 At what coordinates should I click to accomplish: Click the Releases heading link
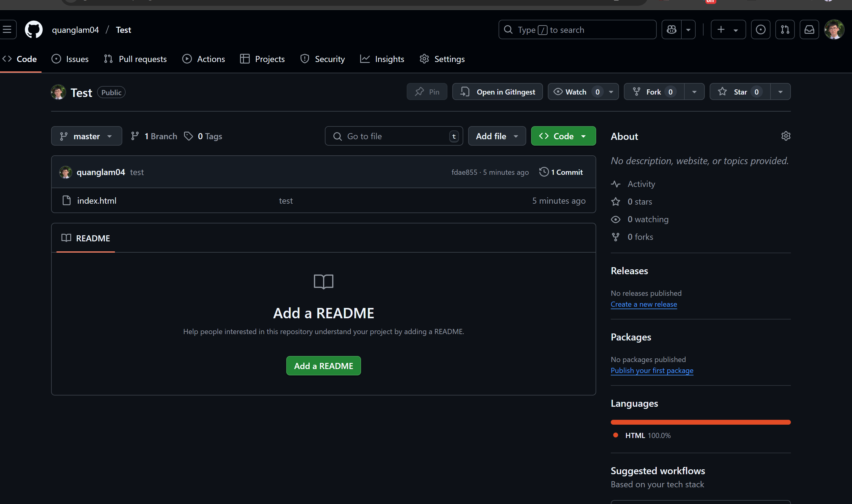629,271
